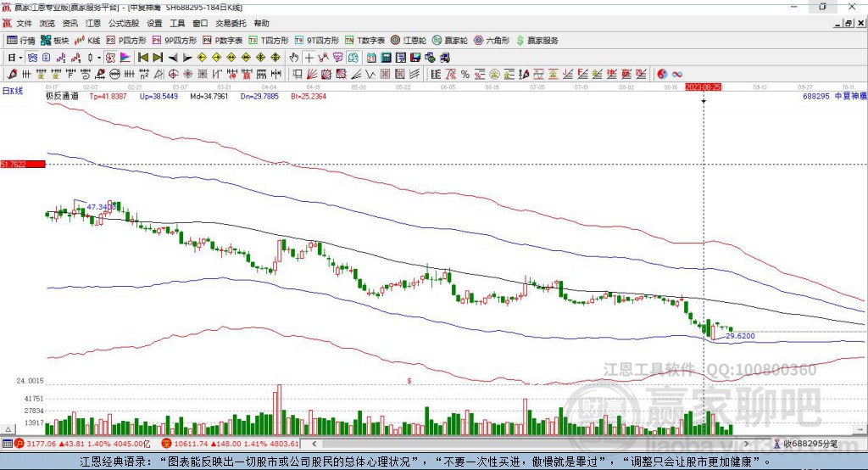
Task: Open the 江恩轮 Gann wheel
Action: (409, 41)
